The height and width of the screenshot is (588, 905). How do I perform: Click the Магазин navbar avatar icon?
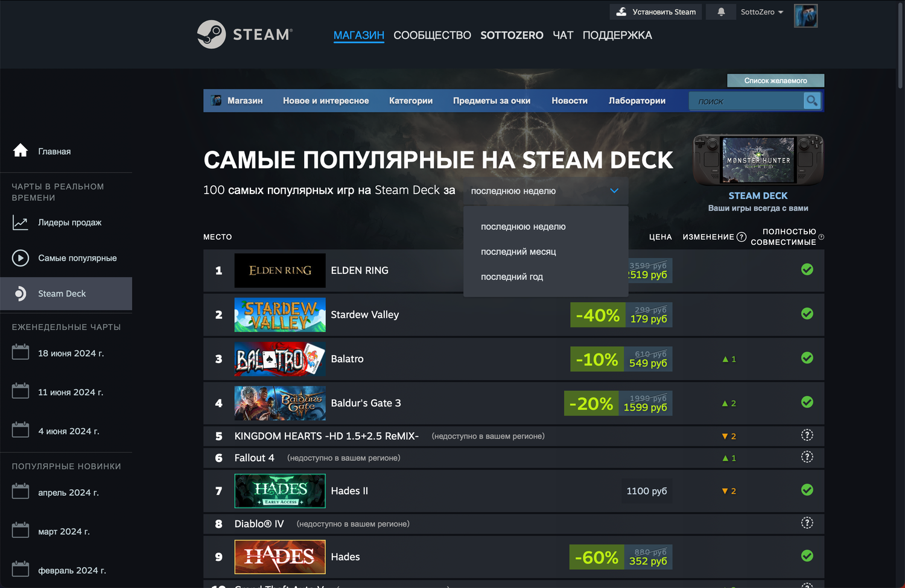[216, 101]
